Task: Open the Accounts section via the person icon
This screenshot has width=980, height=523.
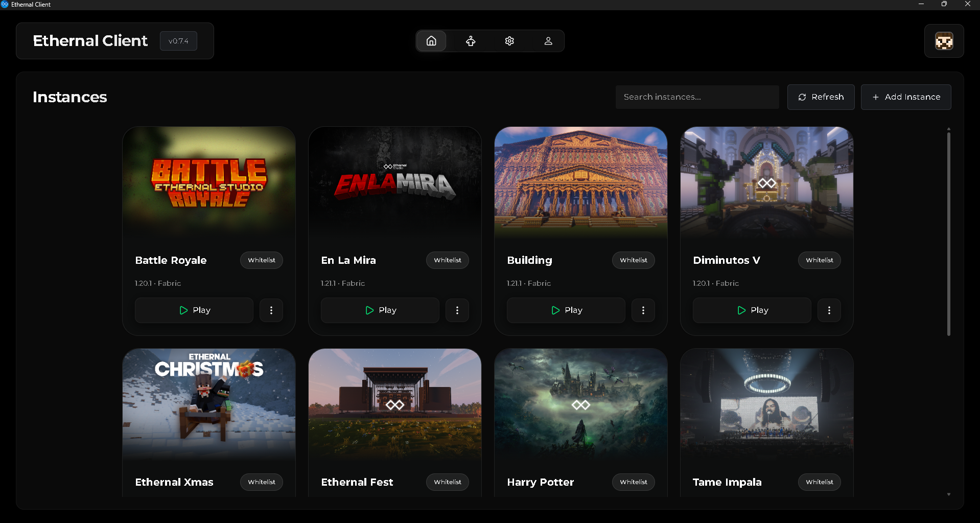Action: pos(548,41)
